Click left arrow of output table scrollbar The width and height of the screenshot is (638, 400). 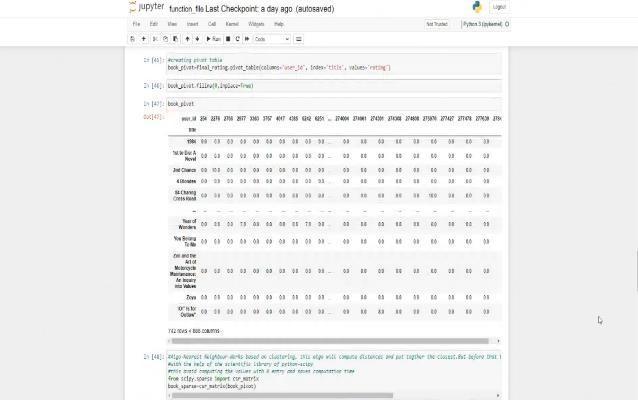pos(169,341)
